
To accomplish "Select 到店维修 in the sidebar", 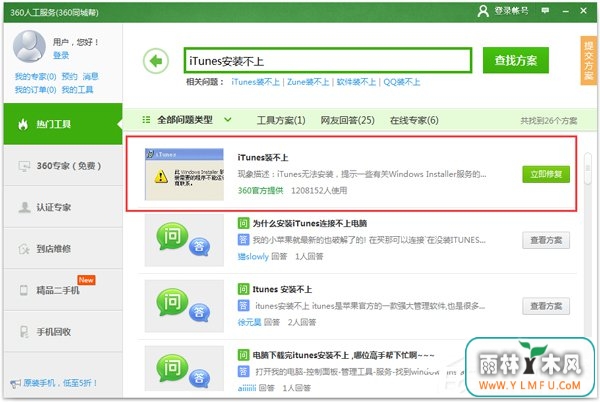I will point(63,249).
